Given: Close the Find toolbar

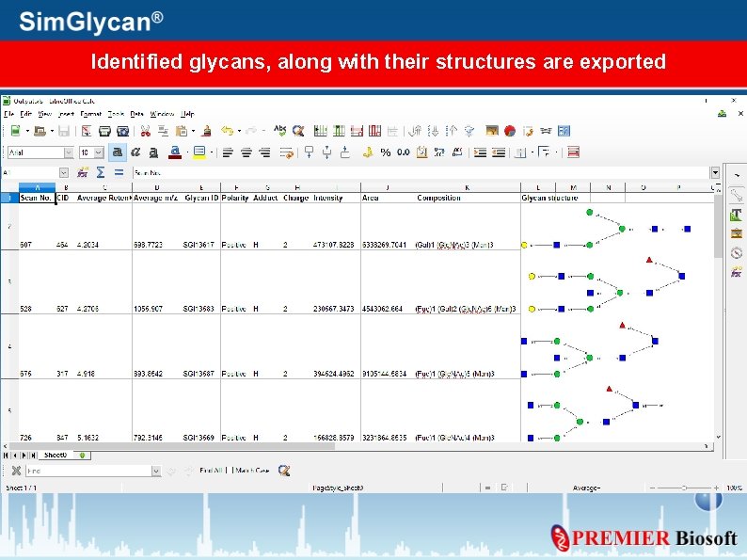Looking at the screenshot, I should [x=16, y=471].
